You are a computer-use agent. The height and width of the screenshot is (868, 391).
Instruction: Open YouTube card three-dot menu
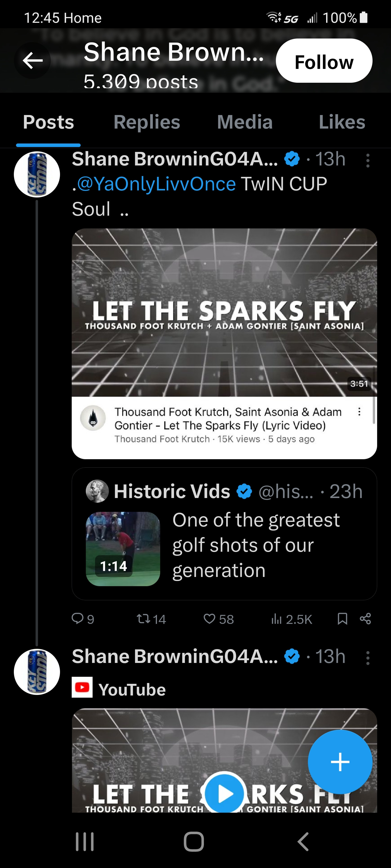(x=359, y=412)
